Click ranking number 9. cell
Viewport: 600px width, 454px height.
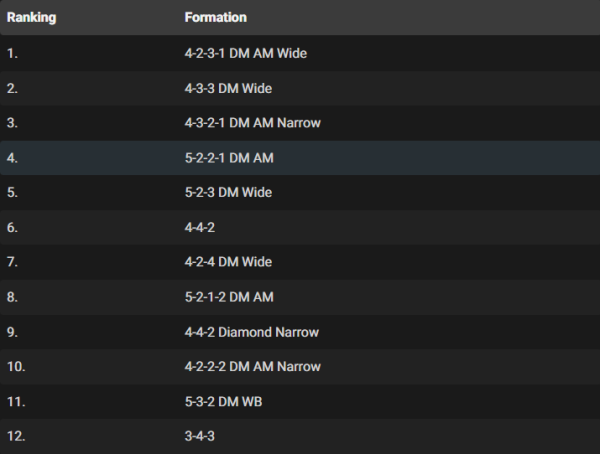12,332
